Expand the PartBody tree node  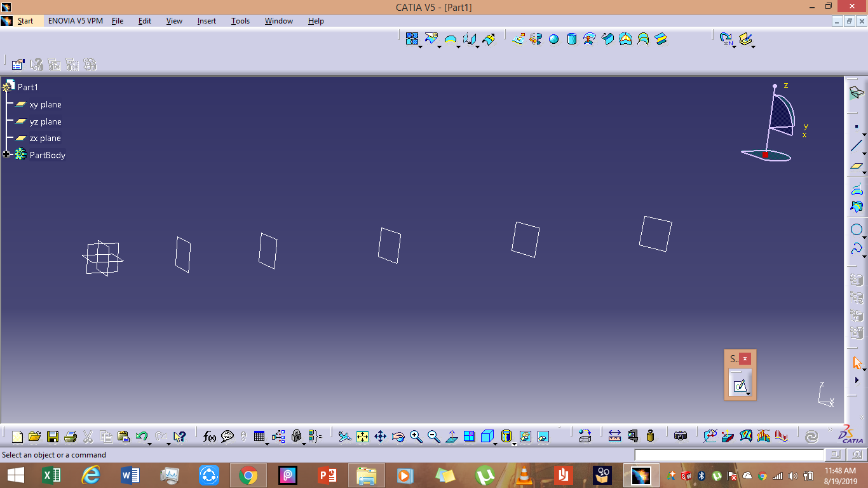click(6, 154)
